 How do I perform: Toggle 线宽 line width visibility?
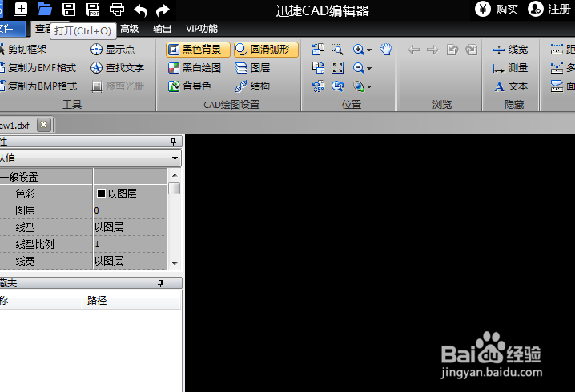(x=510, y=50)
